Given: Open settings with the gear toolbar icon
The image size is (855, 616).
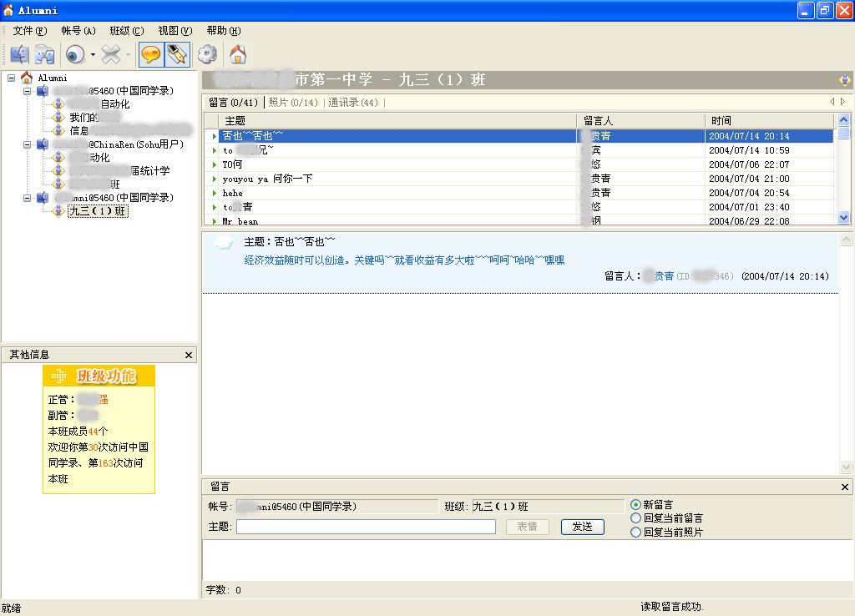Looking at the screenshot, I should [207, 54].
